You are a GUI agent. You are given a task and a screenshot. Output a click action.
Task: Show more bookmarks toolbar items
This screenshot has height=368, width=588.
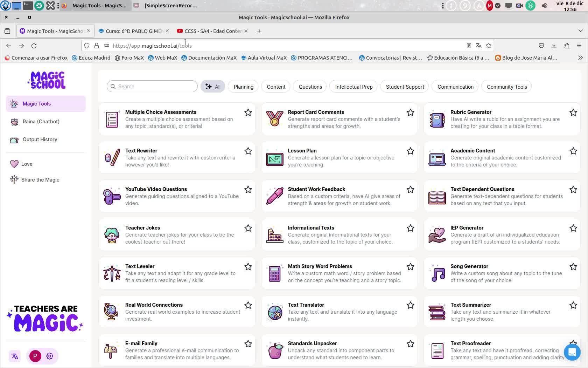(x=581, y=58)
